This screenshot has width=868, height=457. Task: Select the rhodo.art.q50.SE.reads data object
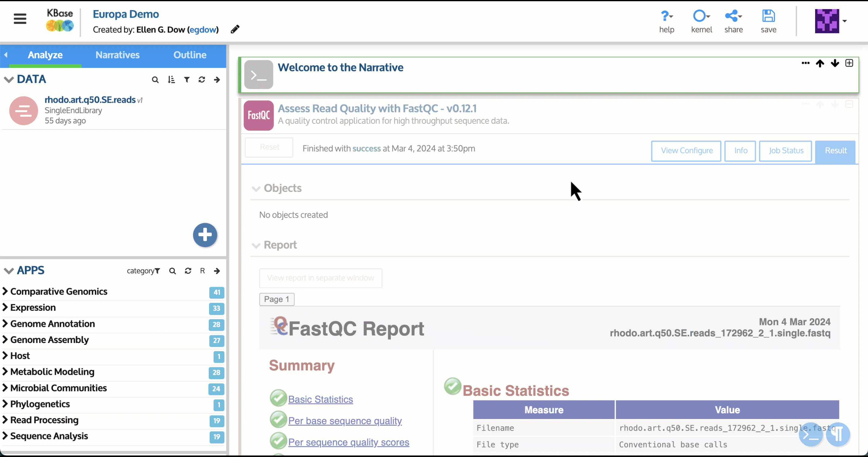tap(90, 100)
